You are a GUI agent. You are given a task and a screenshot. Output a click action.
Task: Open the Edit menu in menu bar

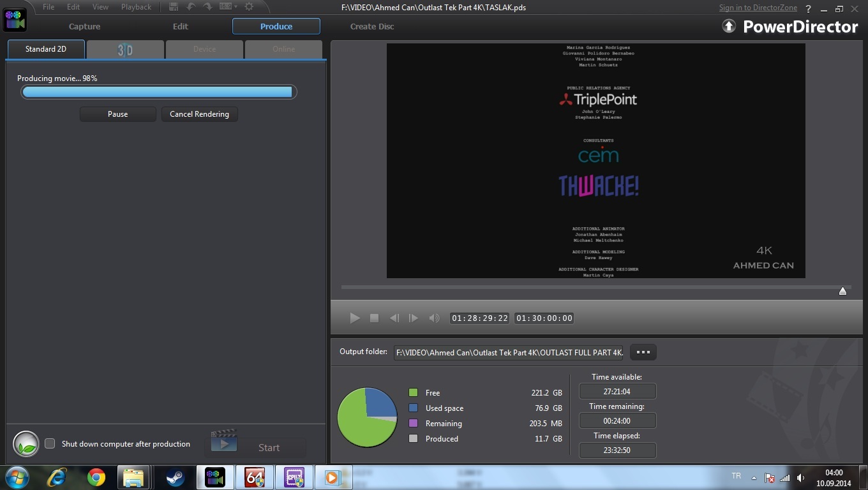pos(73,7)
